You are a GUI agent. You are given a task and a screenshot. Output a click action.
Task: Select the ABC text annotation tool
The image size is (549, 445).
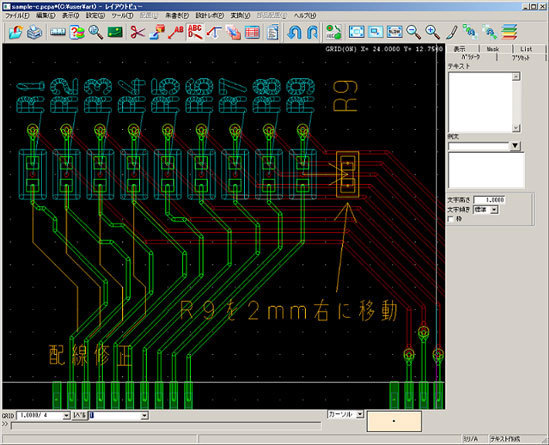point(195,32)
